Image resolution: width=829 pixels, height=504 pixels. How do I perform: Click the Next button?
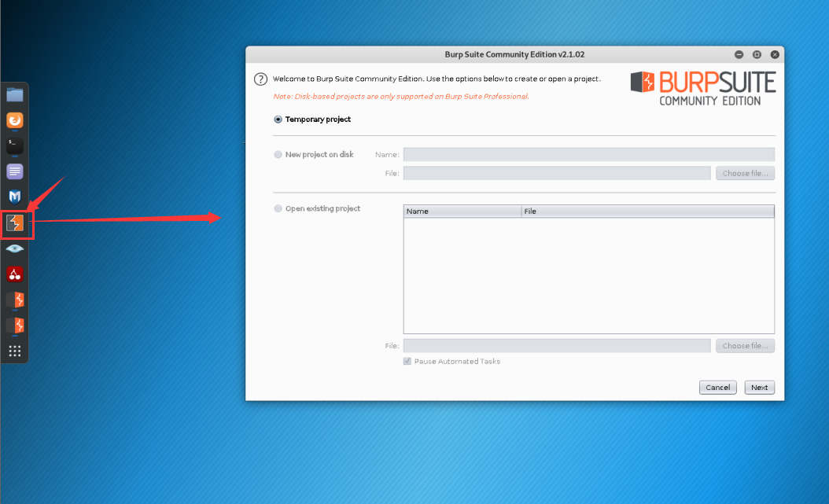pyautogui.click(x=760, y=388)
